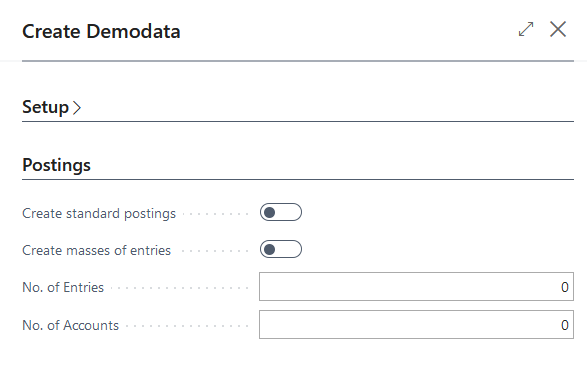Collapse the Postings section heading
The image size is (587, 380).
(x=56, y=165)
